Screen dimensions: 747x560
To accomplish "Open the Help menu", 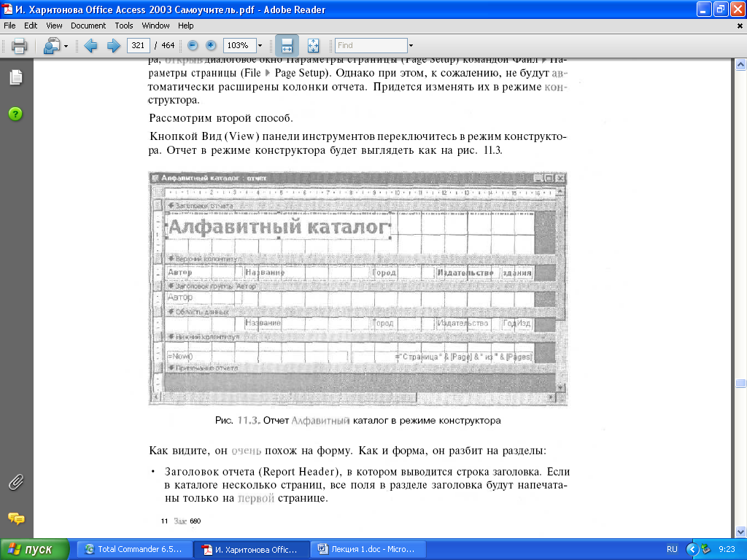I will (186, 26).
